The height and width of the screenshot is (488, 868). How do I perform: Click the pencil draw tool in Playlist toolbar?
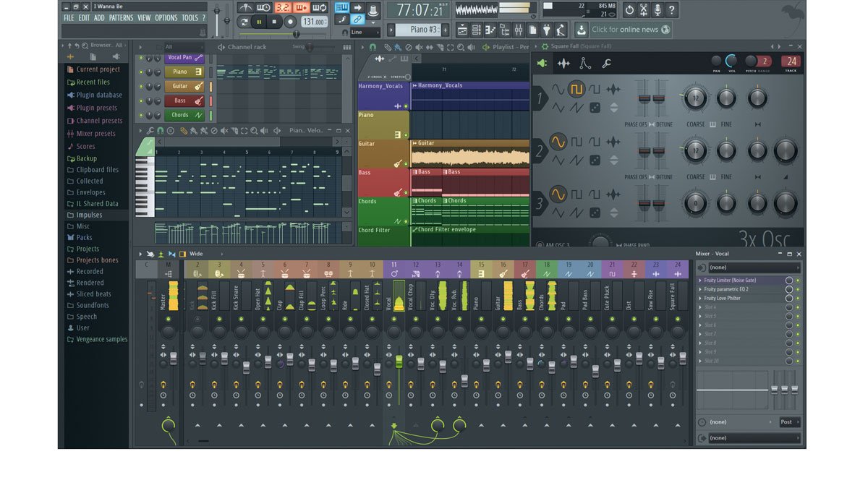(x=388, y=47)
